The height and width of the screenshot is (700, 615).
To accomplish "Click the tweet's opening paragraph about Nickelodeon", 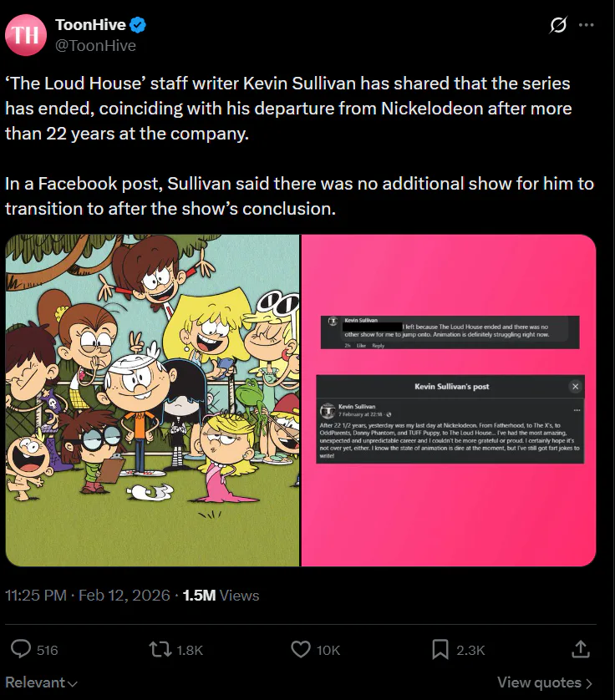I will 288,110.
